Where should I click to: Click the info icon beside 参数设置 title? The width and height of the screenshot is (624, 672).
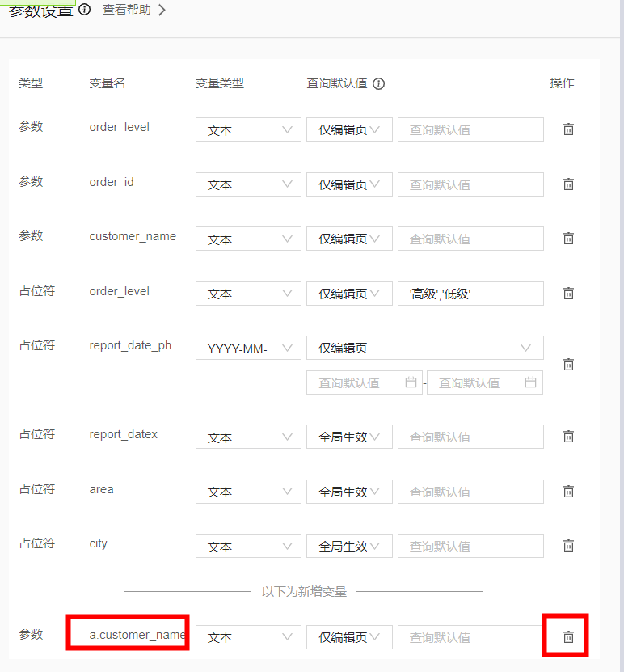84,11
